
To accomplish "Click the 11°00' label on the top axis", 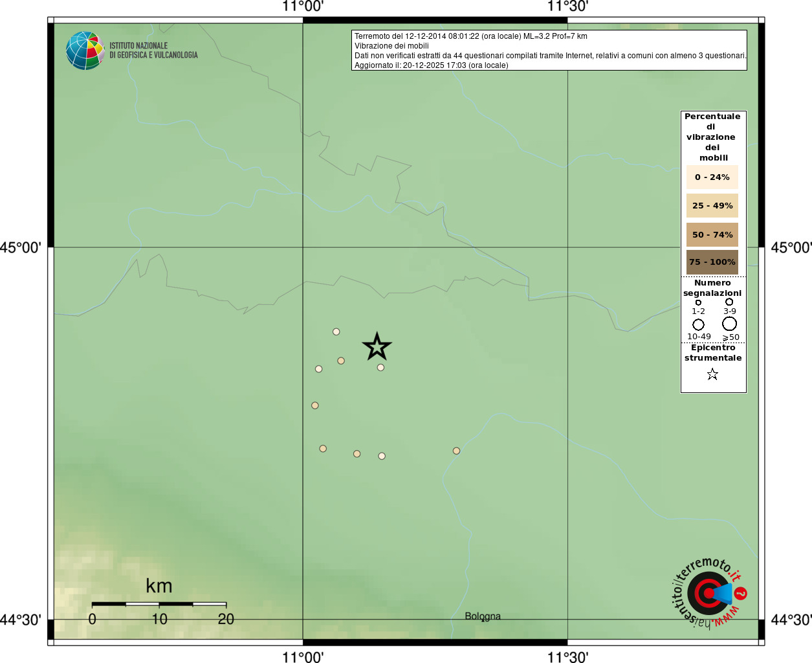I will coord(303,6).
